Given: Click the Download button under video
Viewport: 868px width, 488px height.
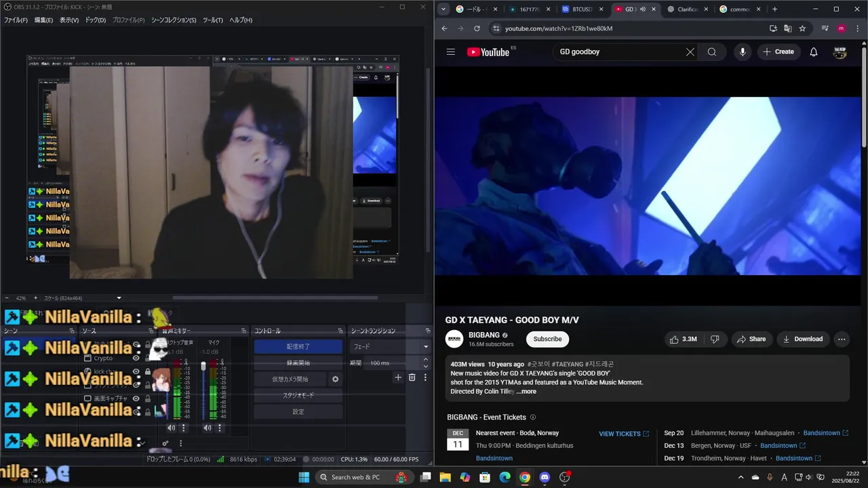Looking at the screenshot, I should click(803, 339).
